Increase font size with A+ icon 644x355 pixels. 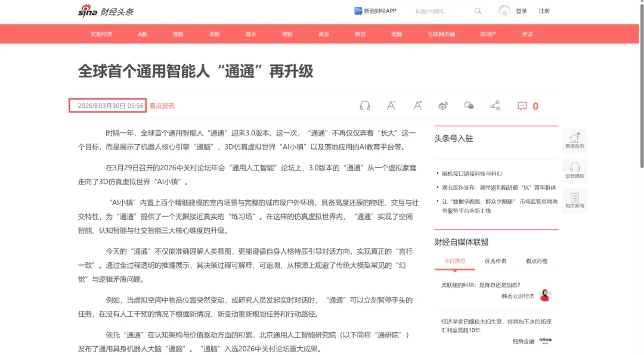click(x=417, y=106)
